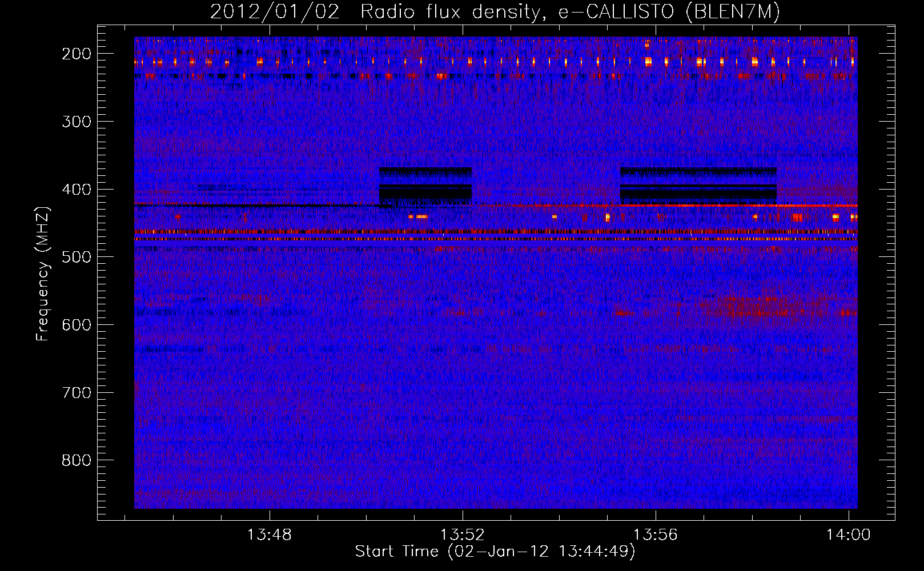Select the 500 frequency tick label

click(x=77, y=257)
